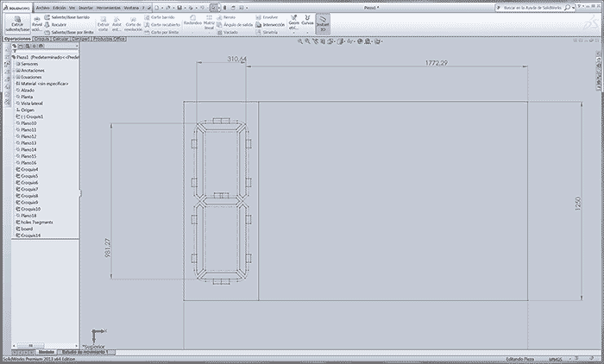This screenshot has height=364, width=604.
Task: Switch to Croquis tab
Action: point(41,39)
